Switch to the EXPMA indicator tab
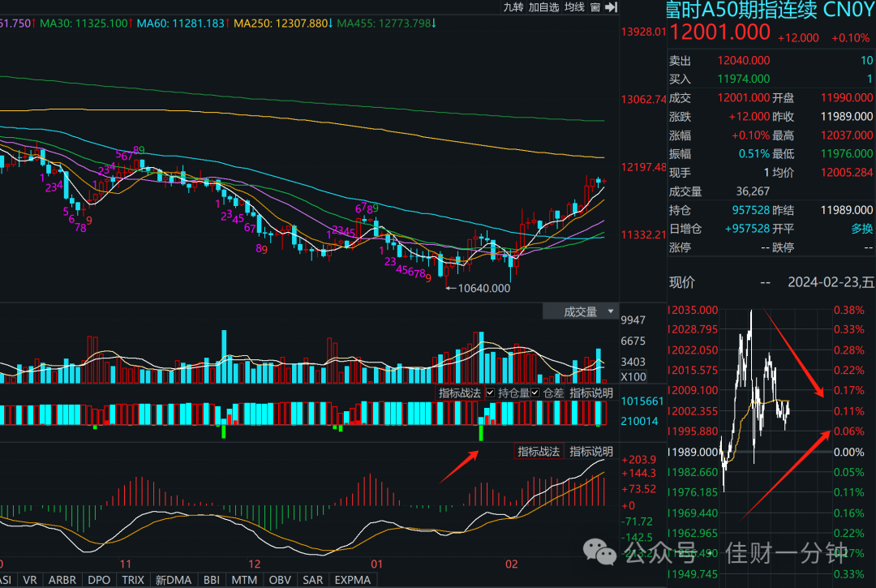 353,580
